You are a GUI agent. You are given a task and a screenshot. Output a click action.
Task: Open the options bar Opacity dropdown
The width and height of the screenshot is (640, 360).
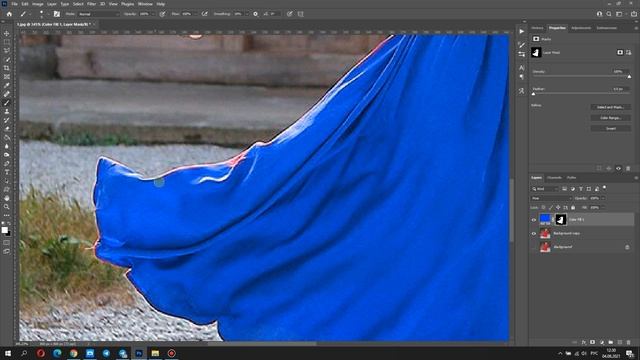(153, 14)
